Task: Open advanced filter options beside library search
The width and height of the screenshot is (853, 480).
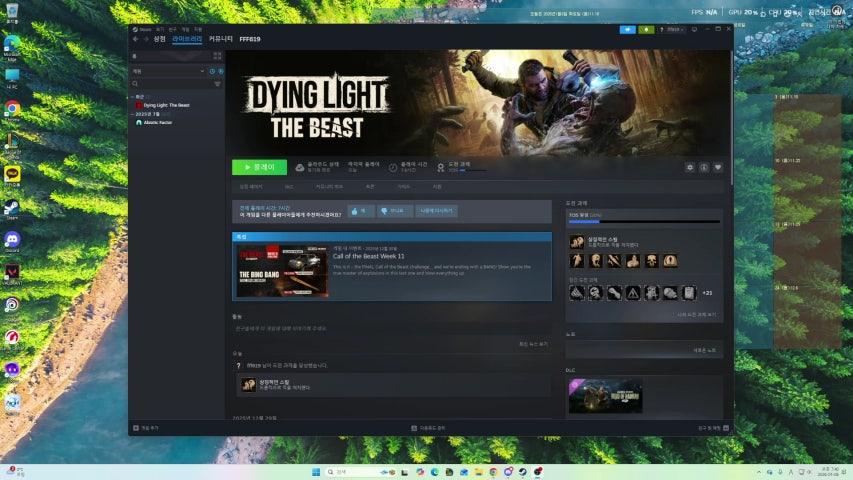Action: click(x=217, y=84)
